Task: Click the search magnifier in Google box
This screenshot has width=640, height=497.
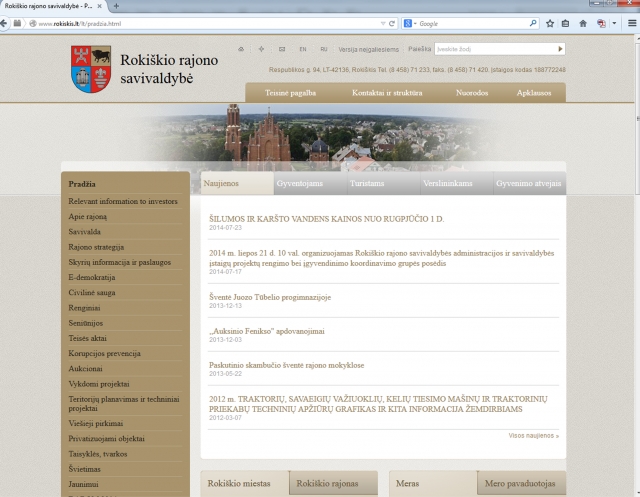Action: pyautogui.click(x=533, y=24)
